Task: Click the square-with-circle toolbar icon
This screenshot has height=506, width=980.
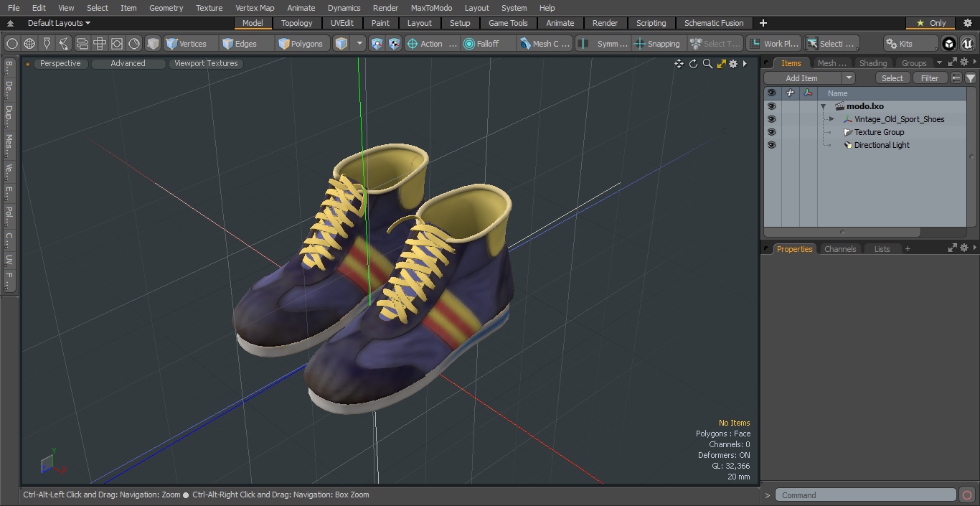Action: (x=117, y=44)
